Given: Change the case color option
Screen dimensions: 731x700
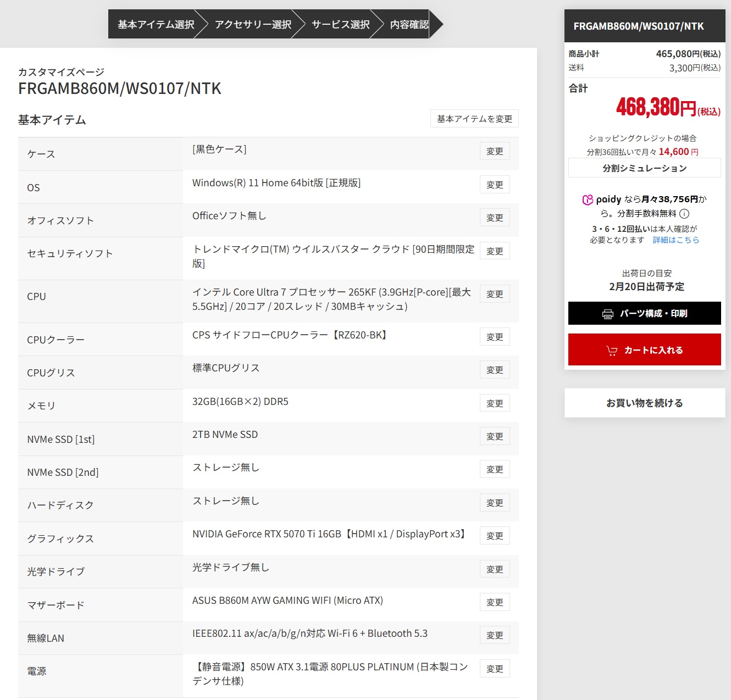Looking at the screenshot, I should 495,151.
